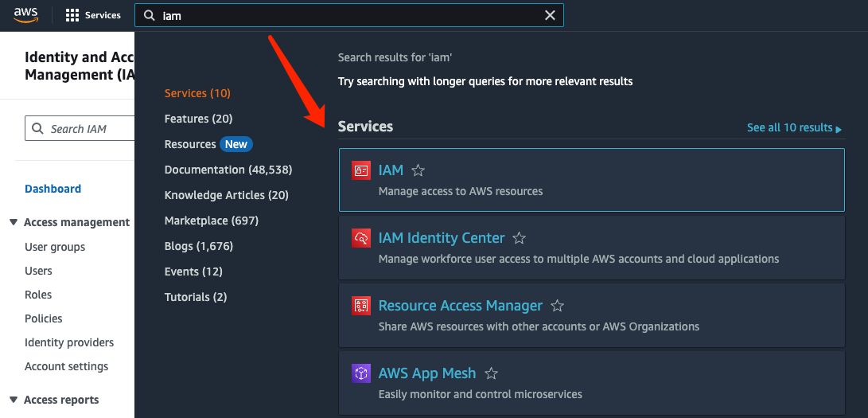Click the AWS logo home icon
The image size is (868, 418).
[26, 15]
